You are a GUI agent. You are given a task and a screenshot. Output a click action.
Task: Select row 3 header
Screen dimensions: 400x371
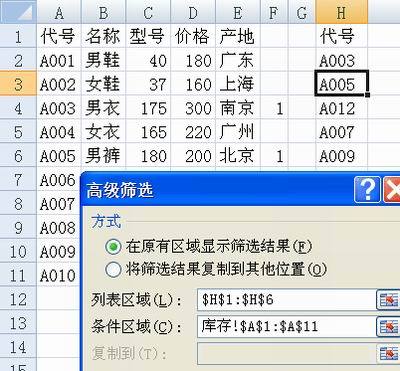[x=18, y=84]
